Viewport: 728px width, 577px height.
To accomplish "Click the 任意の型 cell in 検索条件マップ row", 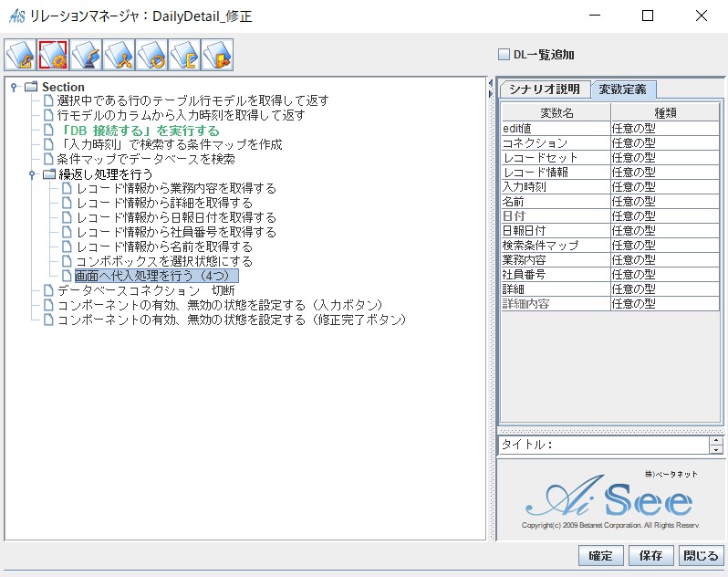I will tap(665, 246).
